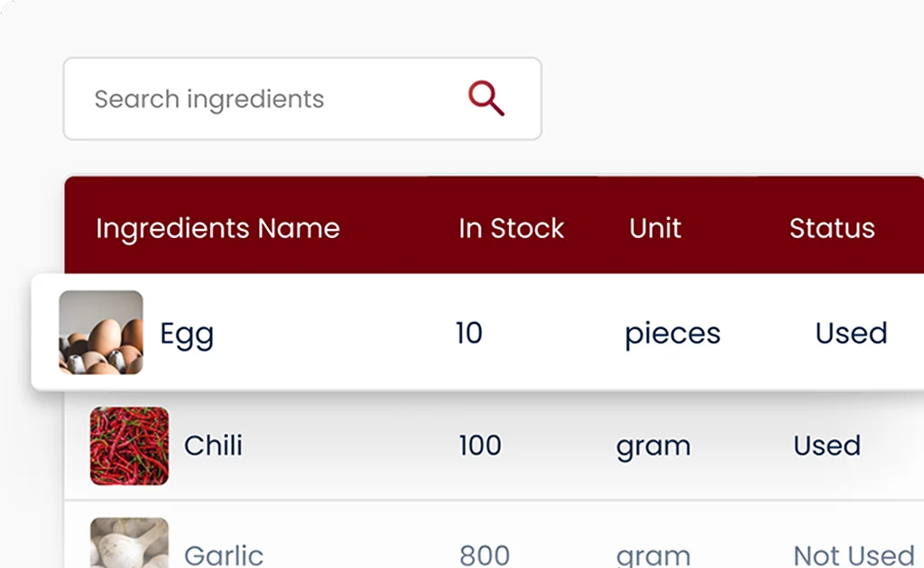The image size is (924, 568).
Task: Open the Chili ingredient thumbnail image
Action: (129, 445)
